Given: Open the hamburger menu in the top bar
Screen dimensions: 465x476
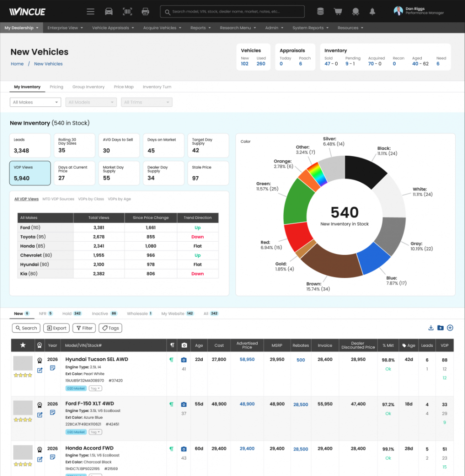Looking at the screenshot, I should point(91,12).
